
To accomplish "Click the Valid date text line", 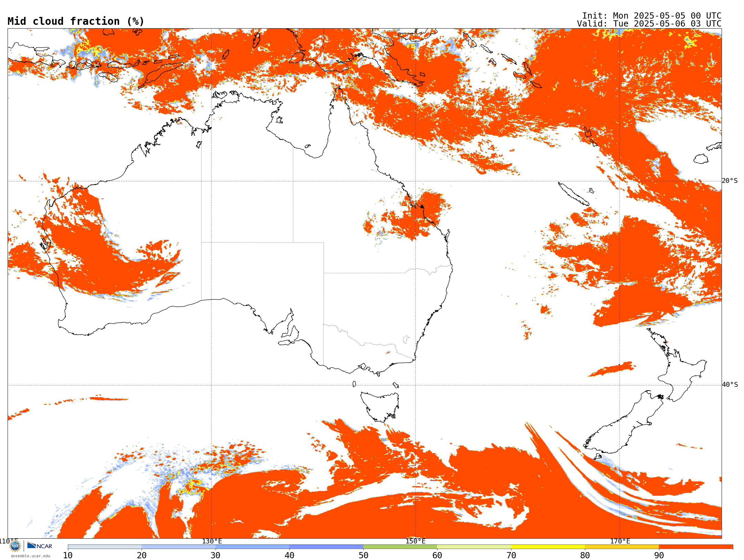I will (x=649, y=24).
